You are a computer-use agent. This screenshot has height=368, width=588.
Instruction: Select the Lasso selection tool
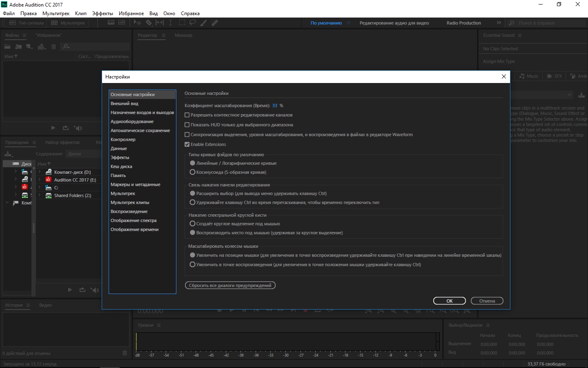(x=192, y=23)
